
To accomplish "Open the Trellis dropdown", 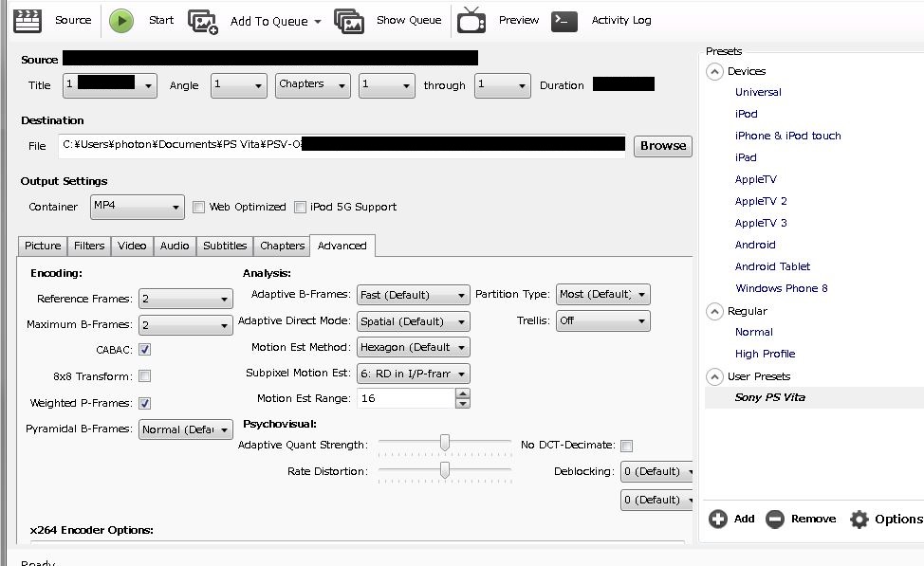I will [602, 321].
